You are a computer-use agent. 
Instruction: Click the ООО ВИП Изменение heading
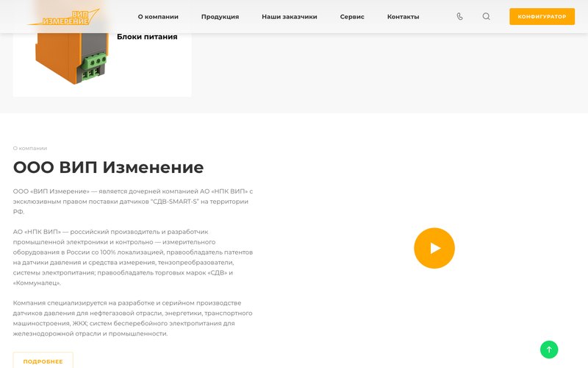click(108, 168)
